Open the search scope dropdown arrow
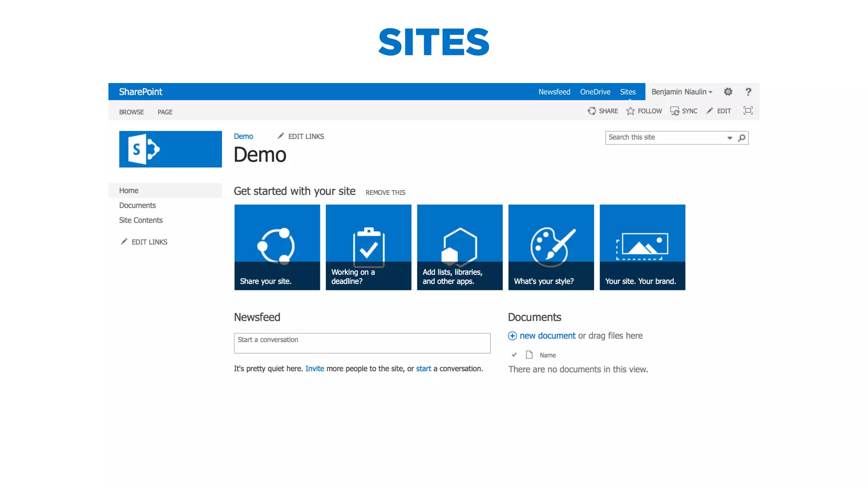The image size is (868, 488). [730, 138]
